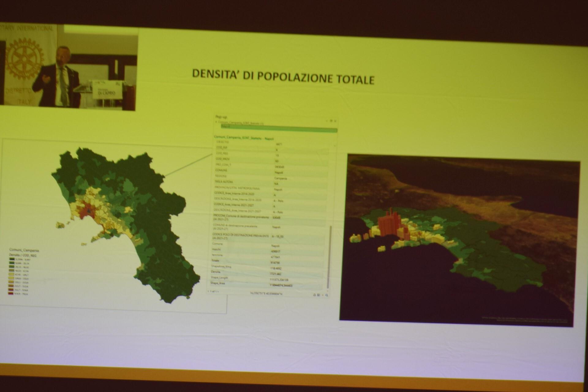This screenshot has width=588, height=392.
Task: Click the dark green legend swatch (lowest density)
Action: click(12, 259)
